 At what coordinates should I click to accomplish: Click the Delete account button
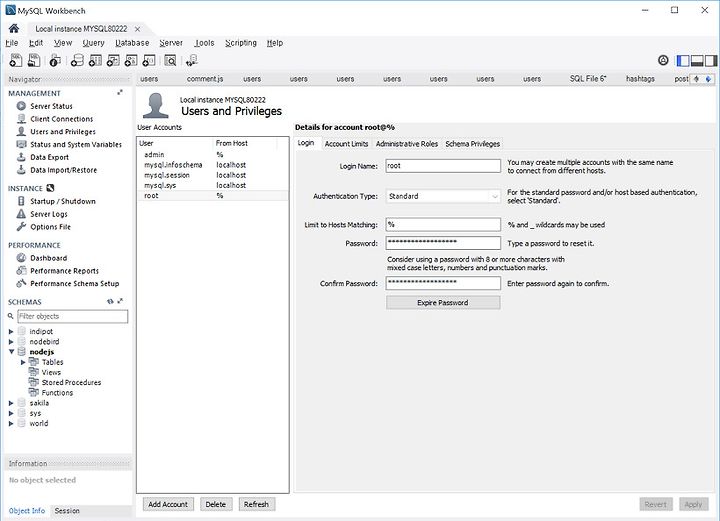pyautogui.click(x=215, y=504)
